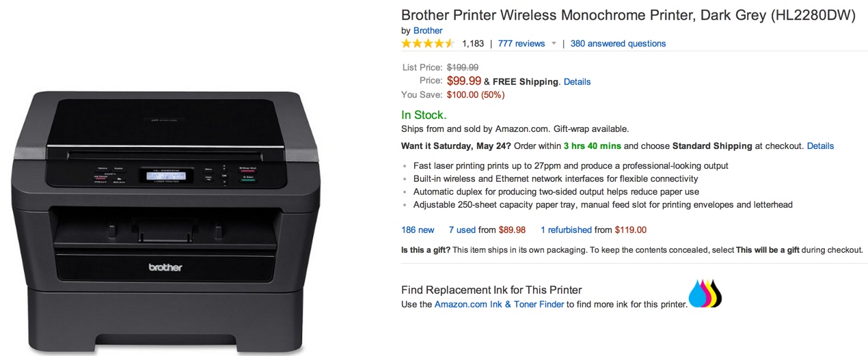Open the 777 reviews link
Screen dimensions: 868x356
click(x=521, y=44)
